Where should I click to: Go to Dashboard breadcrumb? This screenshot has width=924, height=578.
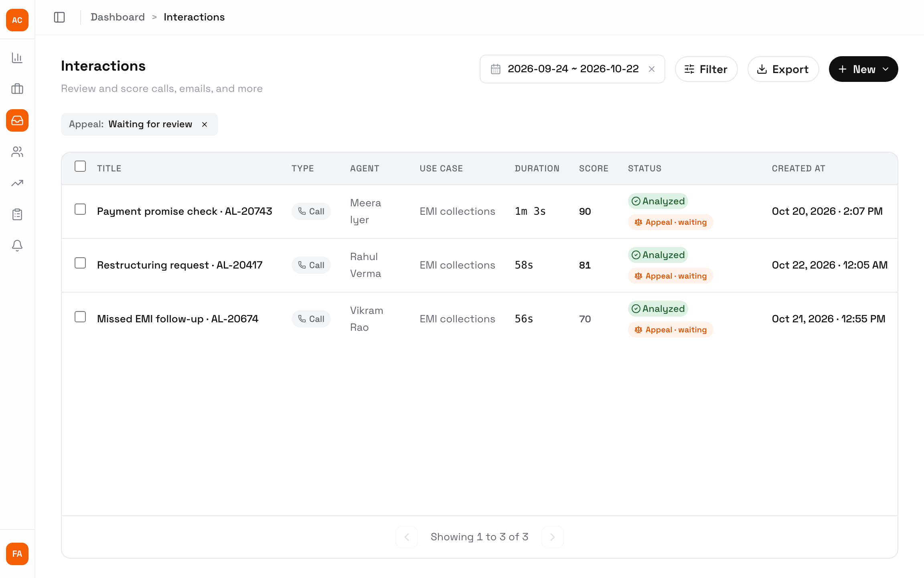[x=118, y=17]
